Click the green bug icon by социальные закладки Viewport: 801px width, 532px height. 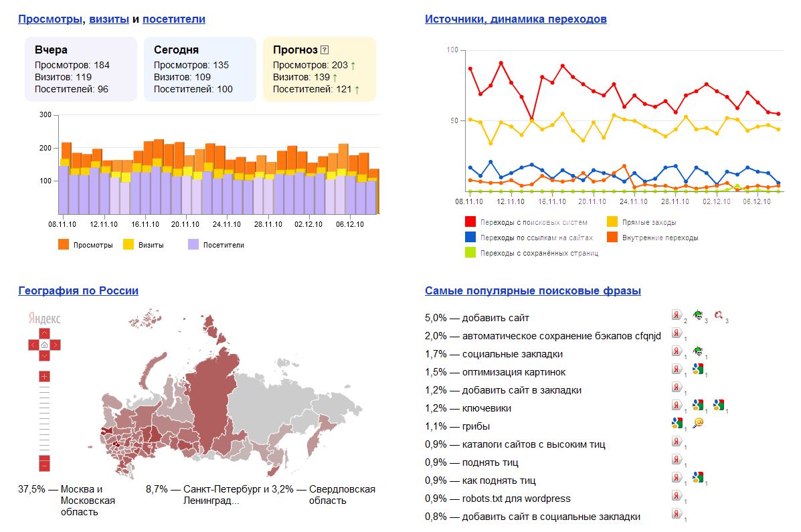[x=698, y=351]
